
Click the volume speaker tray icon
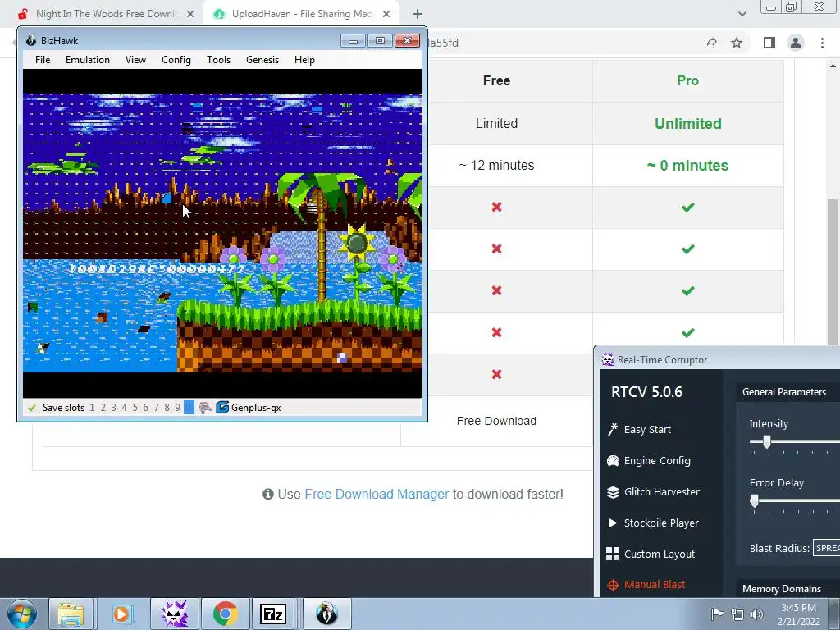(756, 614)
